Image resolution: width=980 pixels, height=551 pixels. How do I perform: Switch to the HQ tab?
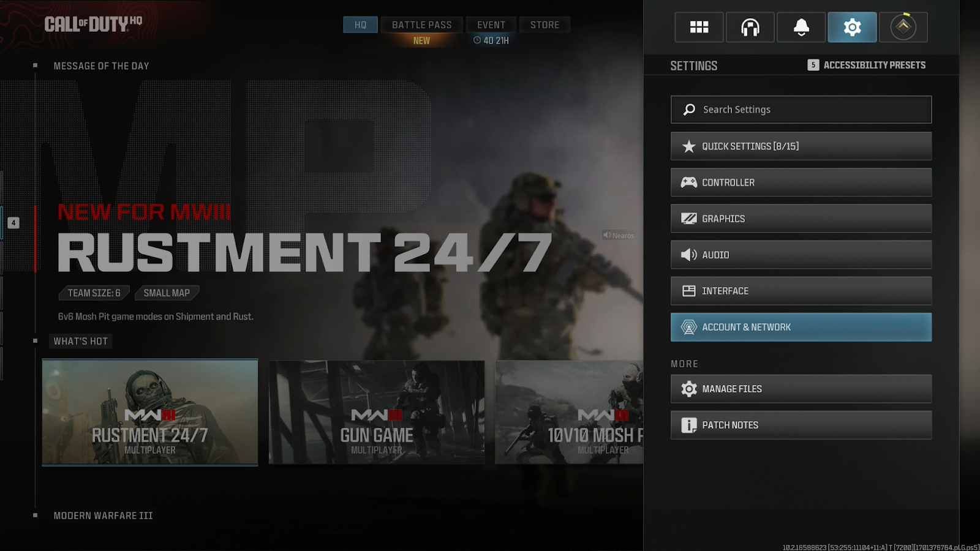(360, 24)
